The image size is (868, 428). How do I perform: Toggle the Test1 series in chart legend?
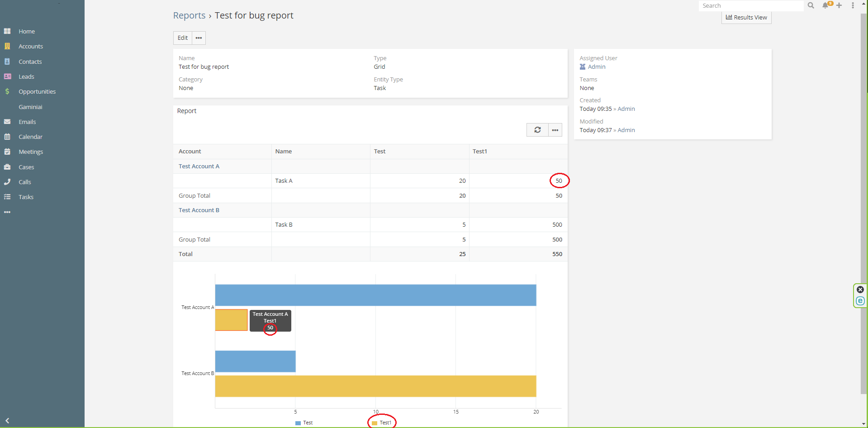(382, 423)
